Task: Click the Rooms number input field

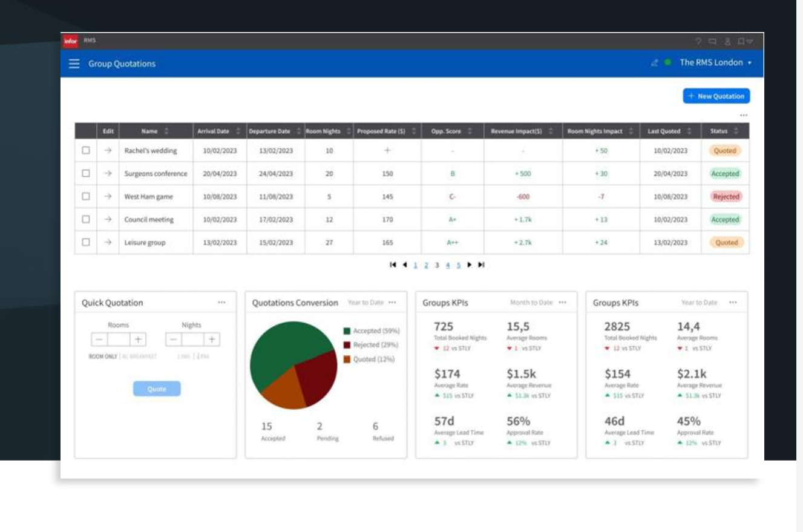Action: (x=119, y=340)
